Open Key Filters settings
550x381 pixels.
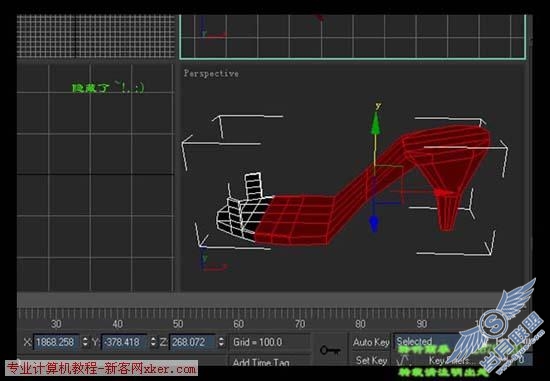(449, 360)
